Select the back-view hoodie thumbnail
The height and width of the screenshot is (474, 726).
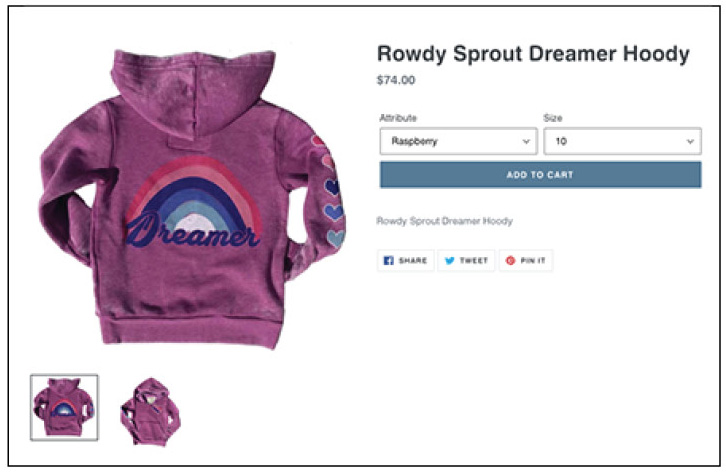(64, 407)
